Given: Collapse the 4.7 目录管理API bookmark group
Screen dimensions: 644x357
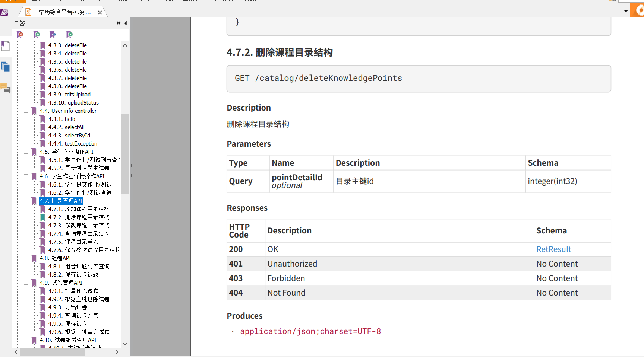Looking at the screenshot, I should [26, 201].
